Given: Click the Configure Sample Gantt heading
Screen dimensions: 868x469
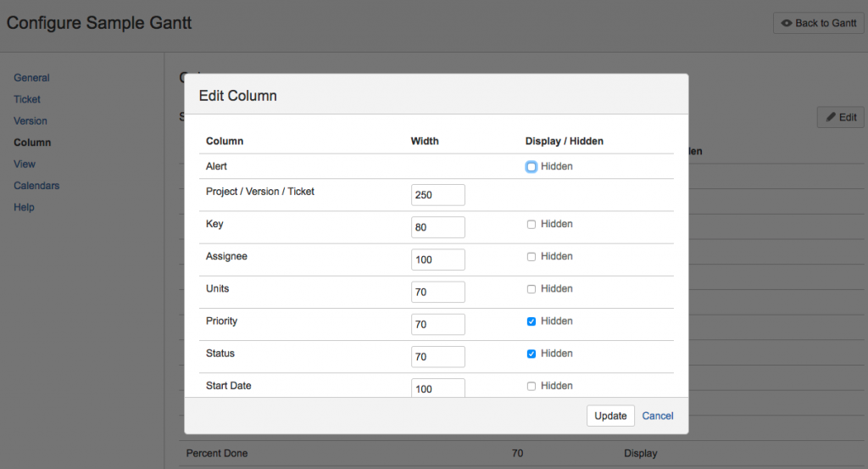Looking at the screenshot, I should coord(99,23).
